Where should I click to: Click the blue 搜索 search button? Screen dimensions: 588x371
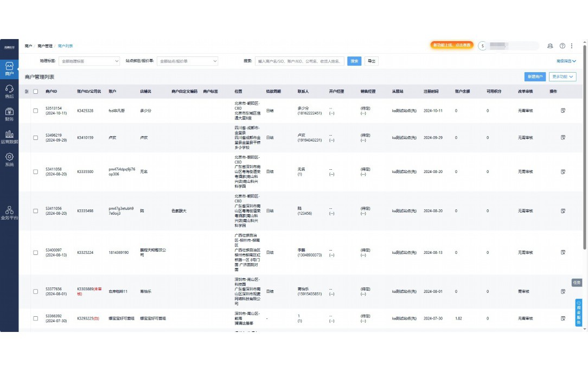[354, 61]
